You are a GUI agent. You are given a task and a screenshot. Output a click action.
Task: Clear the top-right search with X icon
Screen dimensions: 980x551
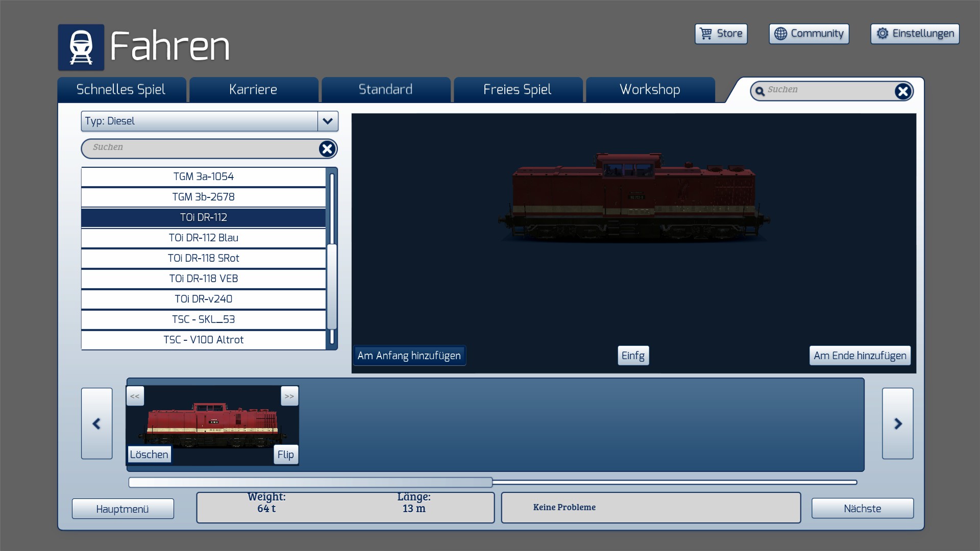point(902,91)
